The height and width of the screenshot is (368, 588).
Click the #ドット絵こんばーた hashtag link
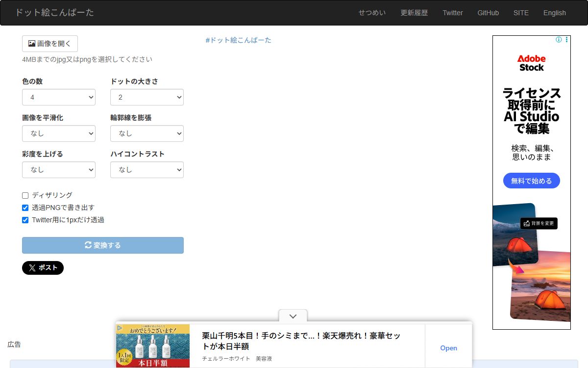tap(239, 40)
